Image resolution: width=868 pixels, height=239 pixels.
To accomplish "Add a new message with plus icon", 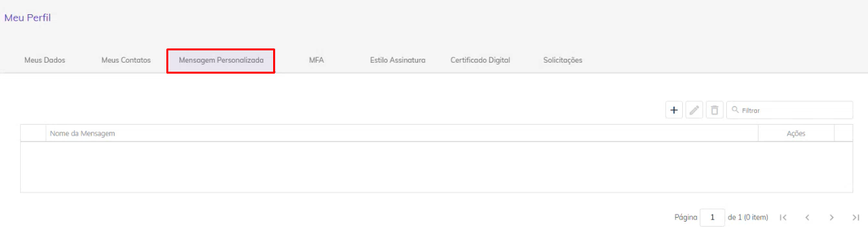I will click(674, 110).
